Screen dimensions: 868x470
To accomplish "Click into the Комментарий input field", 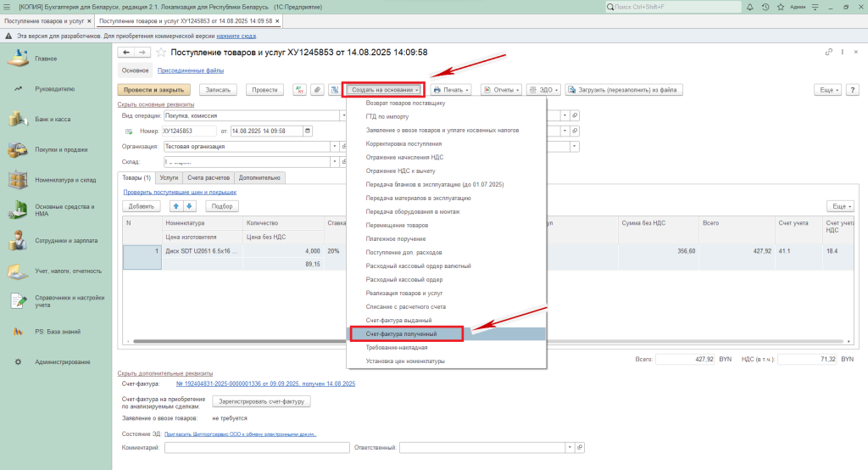I will pos(256,447).
